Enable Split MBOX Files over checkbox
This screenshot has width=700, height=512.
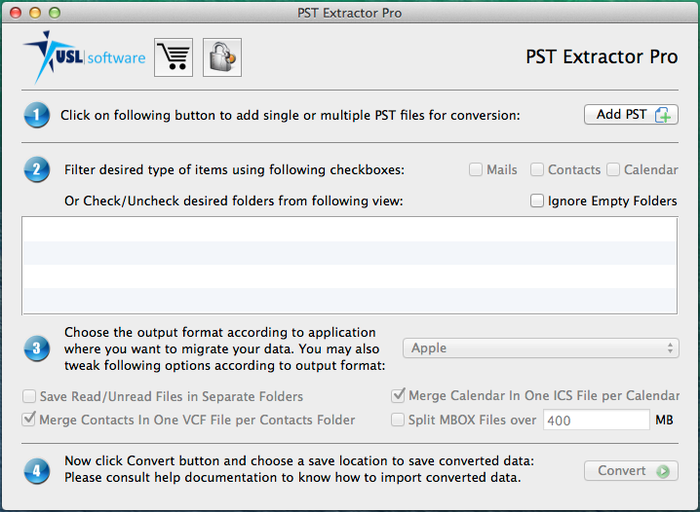coord(397,420)
